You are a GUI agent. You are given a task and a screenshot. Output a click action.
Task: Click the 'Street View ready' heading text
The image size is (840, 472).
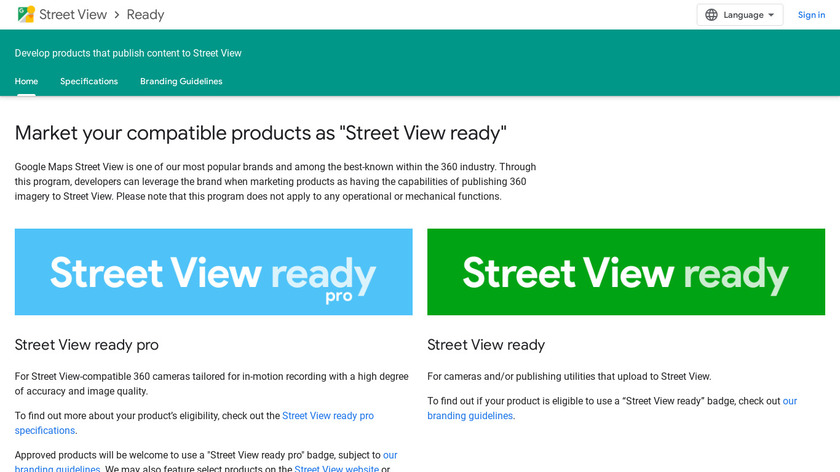click(486, 345)
